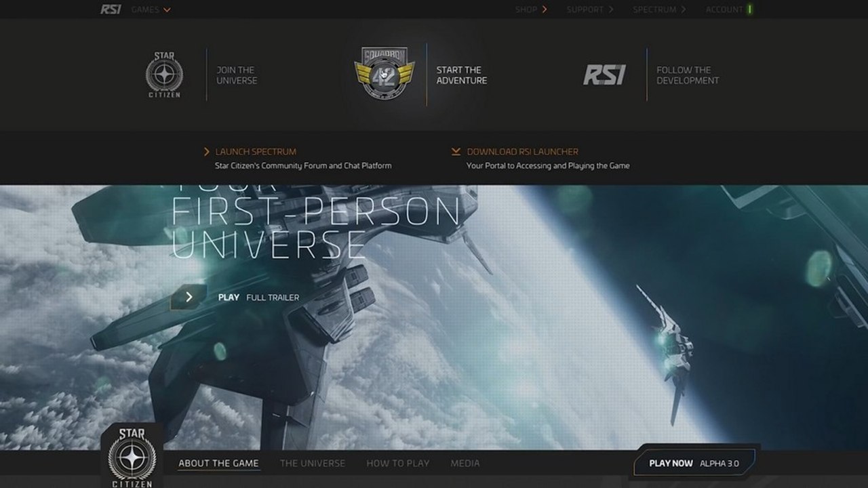868x488 pixels.
Task: Click the chevron next to SHOP
Action: pos(545,9)
